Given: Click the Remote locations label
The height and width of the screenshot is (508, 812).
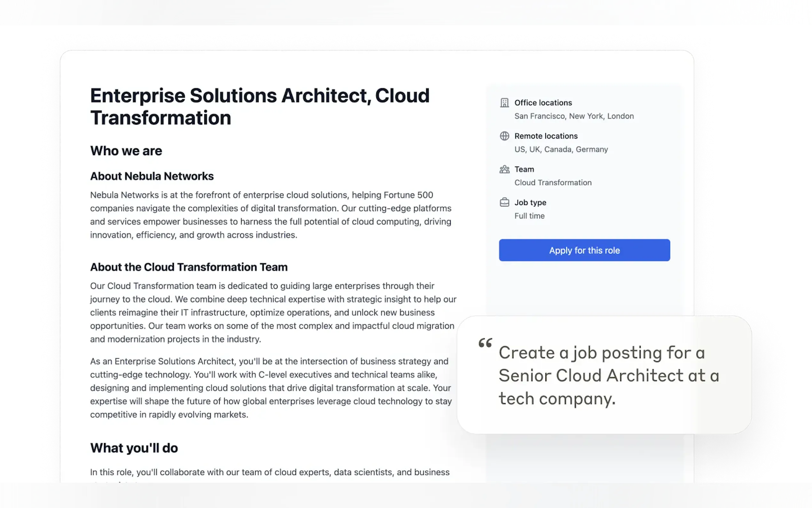Looking at the screenshot, I should click(546, 136).
